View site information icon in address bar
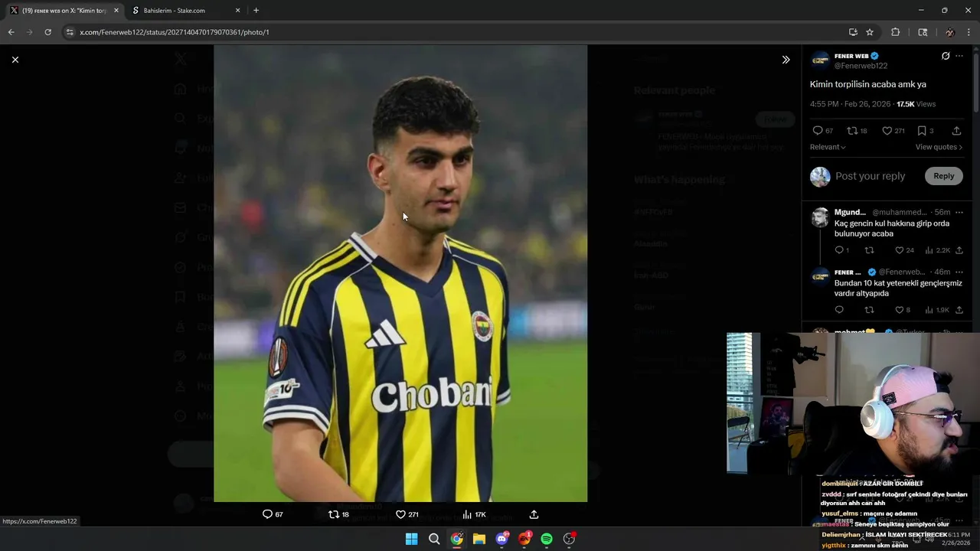This screenshot has width=980, height=551. pyautogui.click(x=70, y=32)
